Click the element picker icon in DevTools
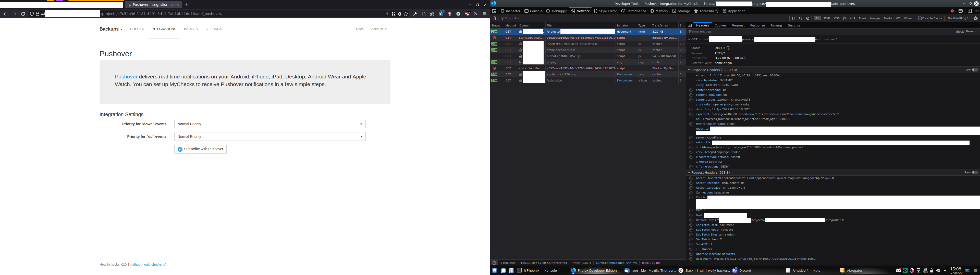980x275 pixels. pos(494,11)
